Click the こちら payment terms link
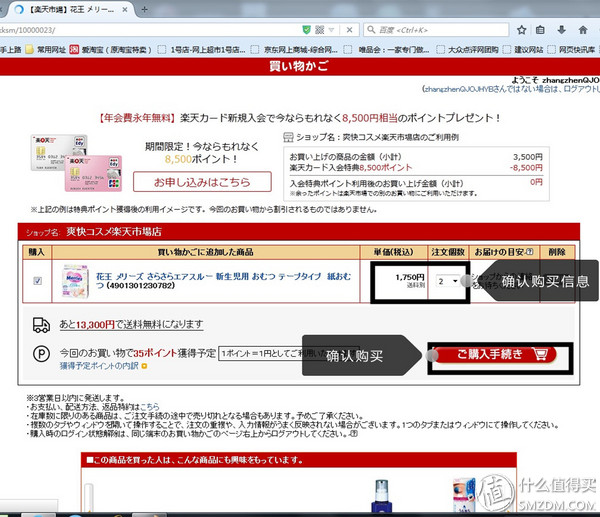The image size is (600, 517). click(150, 407)
